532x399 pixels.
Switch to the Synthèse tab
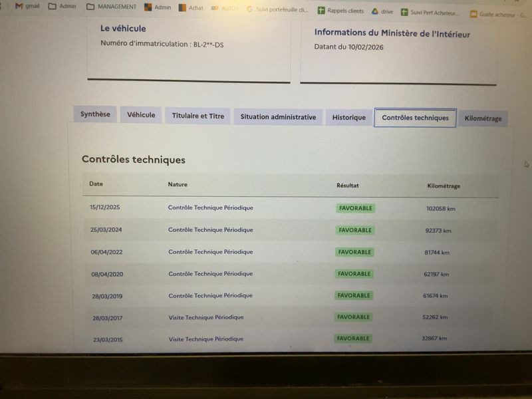(95, 114)
